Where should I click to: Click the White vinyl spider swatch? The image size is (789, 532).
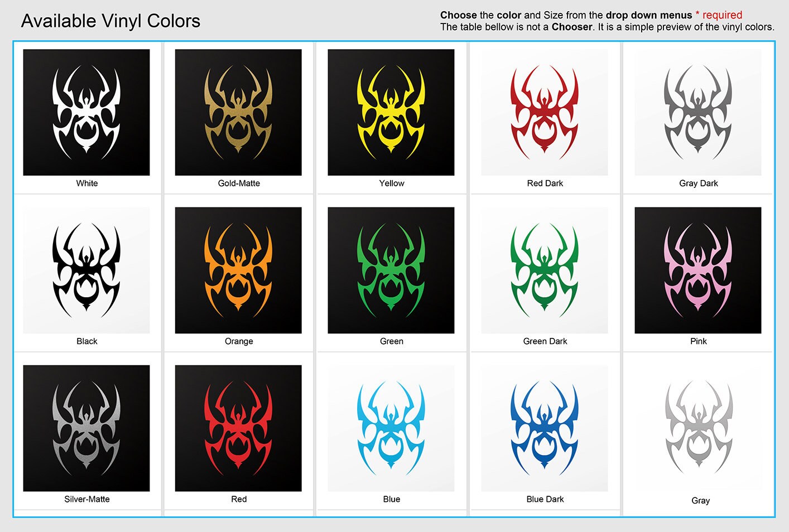[x=86, y=112]
